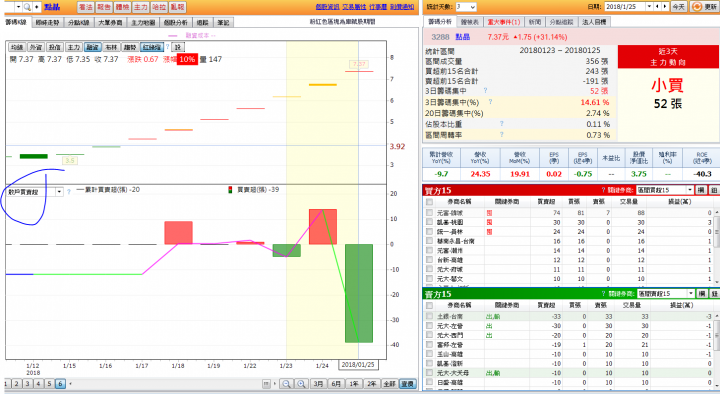Viewport: 720px width, 394px height.
Task: Open the stock search magnifier icon
Action: pyautogui.click(x=27, y=7)
